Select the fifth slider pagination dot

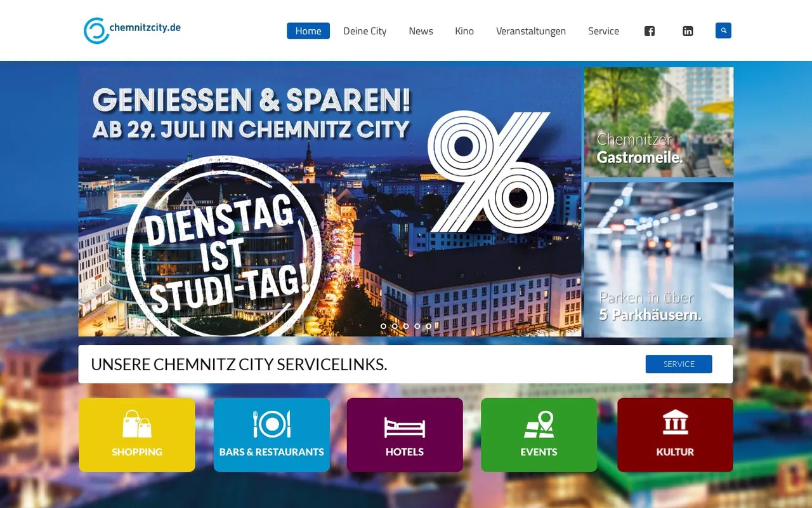click(x=428, y=326)
